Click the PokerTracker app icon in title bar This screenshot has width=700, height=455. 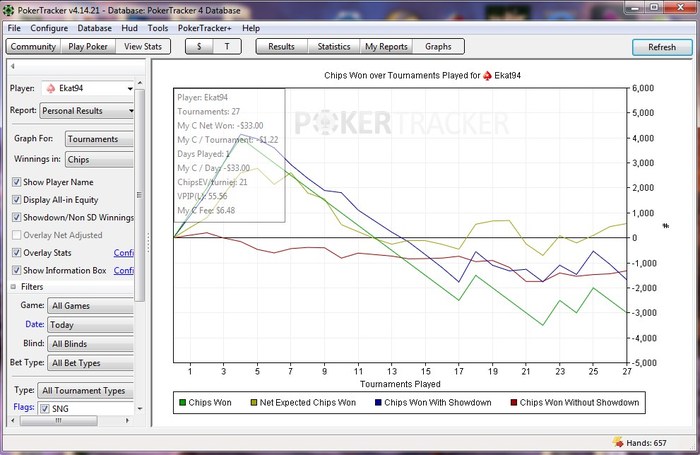tap(8, 10)
